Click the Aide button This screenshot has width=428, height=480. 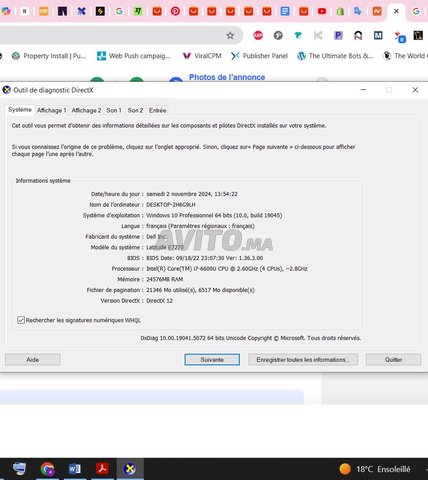33,360
